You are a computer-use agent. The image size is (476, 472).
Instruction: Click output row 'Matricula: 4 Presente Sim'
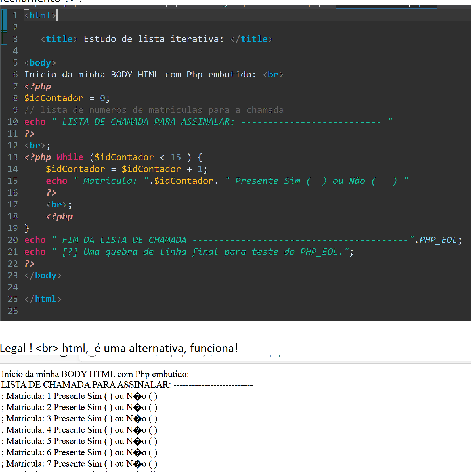(79, 430)
